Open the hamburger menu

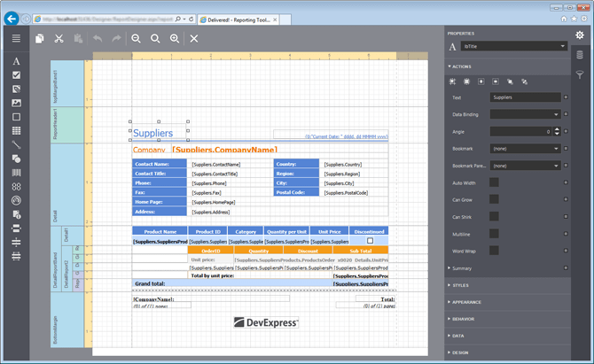tap(16, 38)
